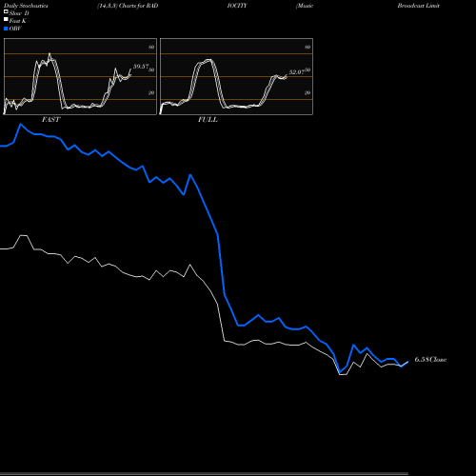Click the FAST chart label
Screen dimensions: 476x476
coord(50,120)
